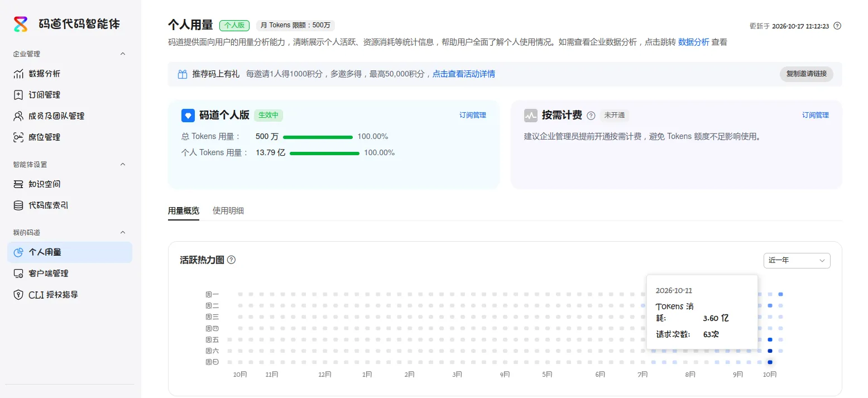Image resolution: width=868 pixels, height=398 pixels.
Task: Click help icon beside update timestamp
Action: coord(837,26)
